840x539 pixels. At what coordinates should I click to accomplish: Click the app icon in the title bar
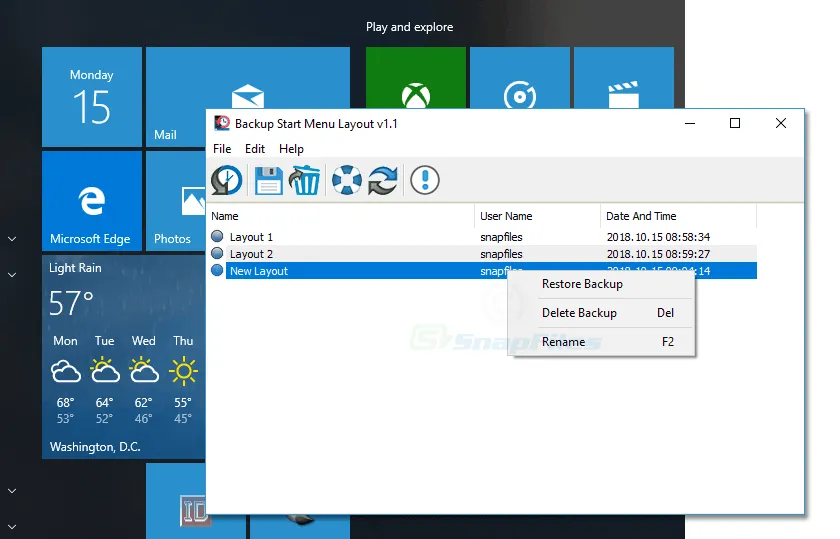(222, 123)
